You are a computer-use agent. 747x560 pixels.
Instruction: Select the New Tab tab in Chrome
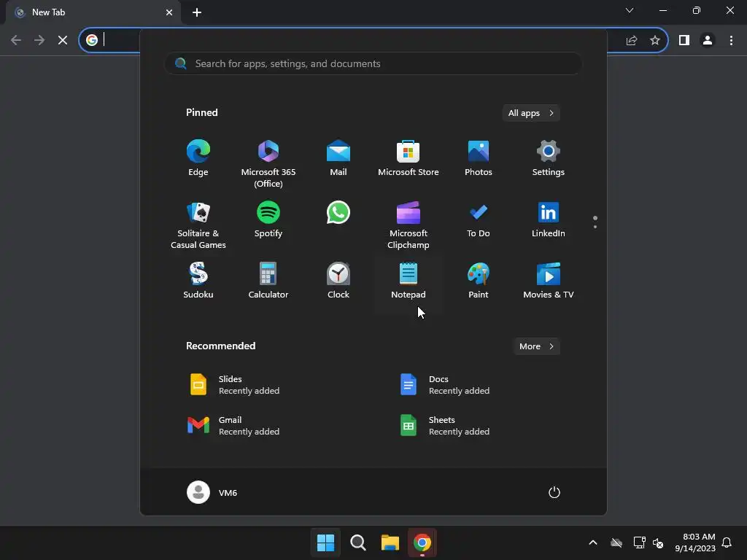pos(93,12)
